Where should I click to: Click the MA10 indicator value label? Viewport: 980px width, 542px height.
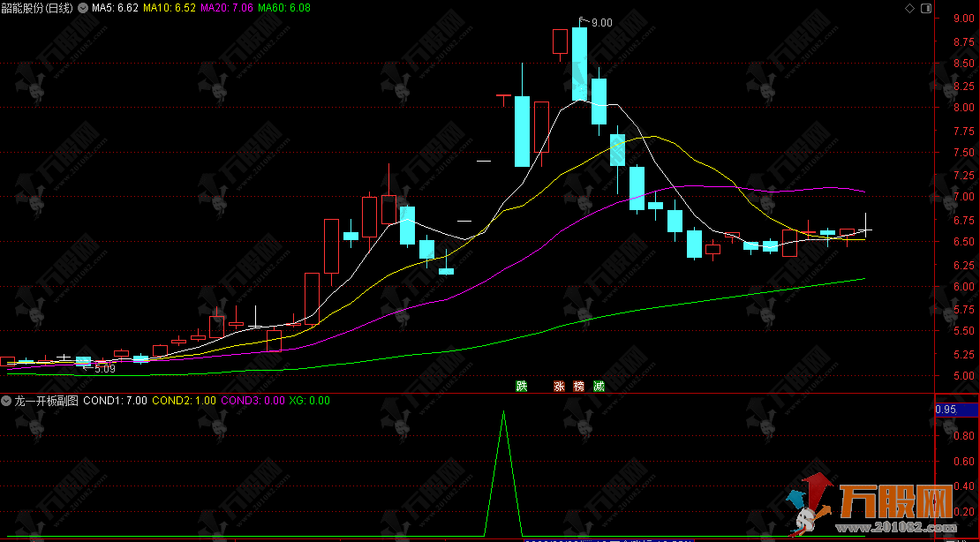(x=170, y=8)
